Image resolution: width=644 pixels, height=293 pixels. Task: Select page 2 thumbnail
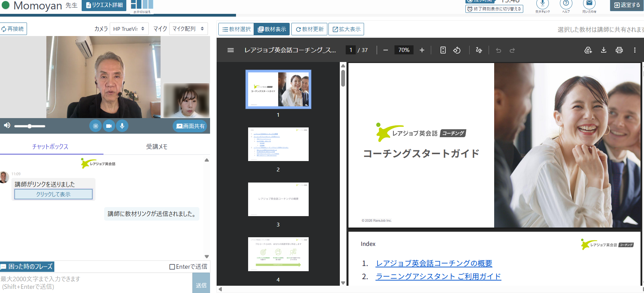278,144
